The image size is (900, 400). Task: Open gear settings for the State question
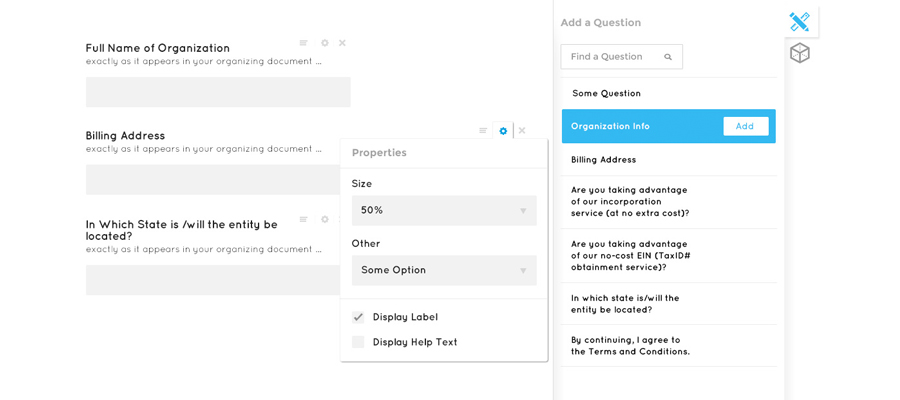coord(325,219)
